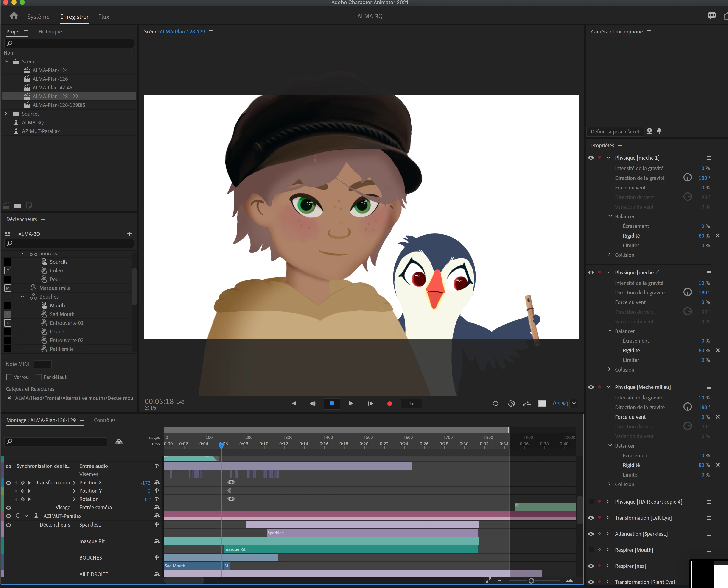Image resolution: width=728 pixels, height=588 pixels.
Task: Check the Par défaut checkbox
Action: point(39,377)
